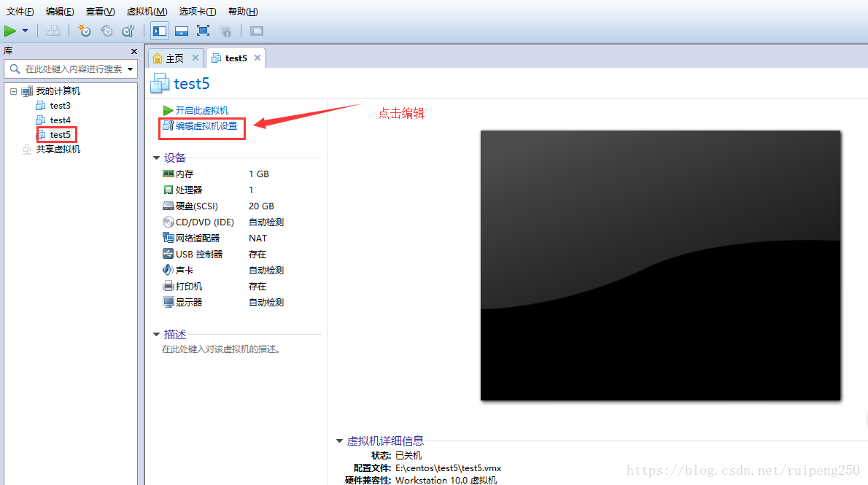Revert to snapshot toolbar icon
Image resolution: width=868 pixels, height=485 pixels.
[x=106, y=31]
